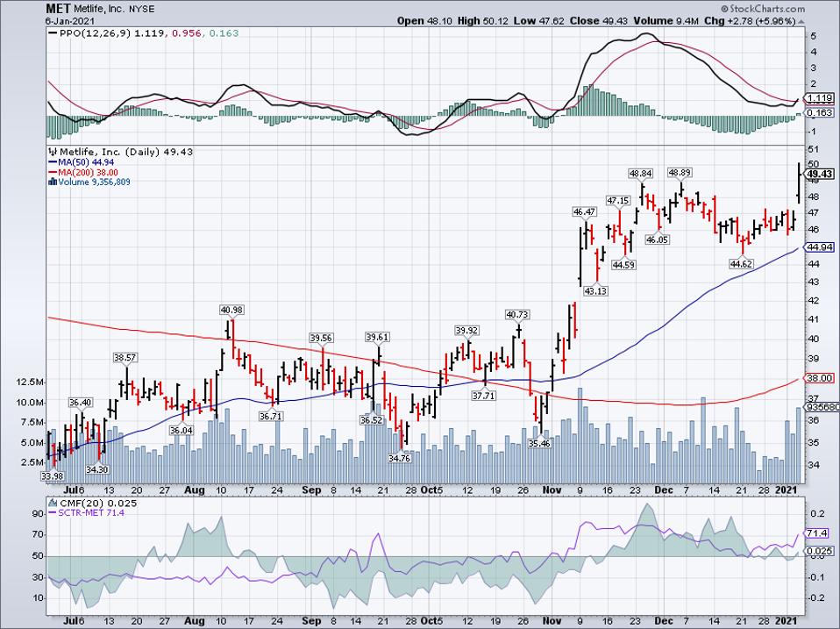The height and width of the screenshot is (629, 840).
Task: Click the 36.71 price callout
Action: (271, 417)
